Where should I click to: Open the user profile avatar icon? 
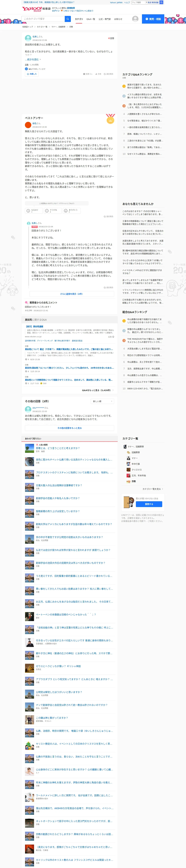coord(135,19)
